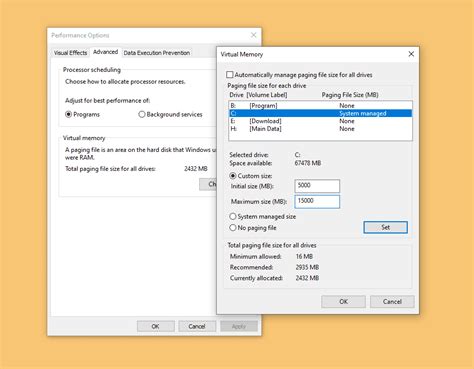Click the 67478 MB space available value
Screen dimensions: 474x369
tap(308, 163)
